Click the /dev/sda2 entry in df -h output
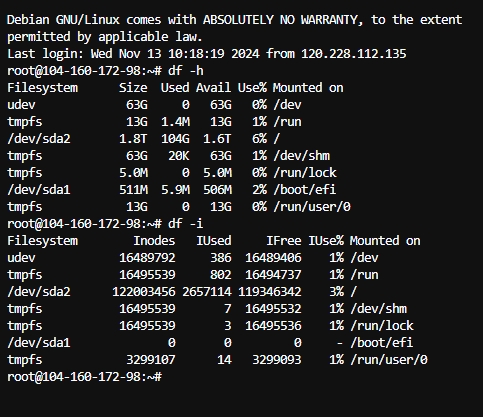 click(x=39, y=139)
